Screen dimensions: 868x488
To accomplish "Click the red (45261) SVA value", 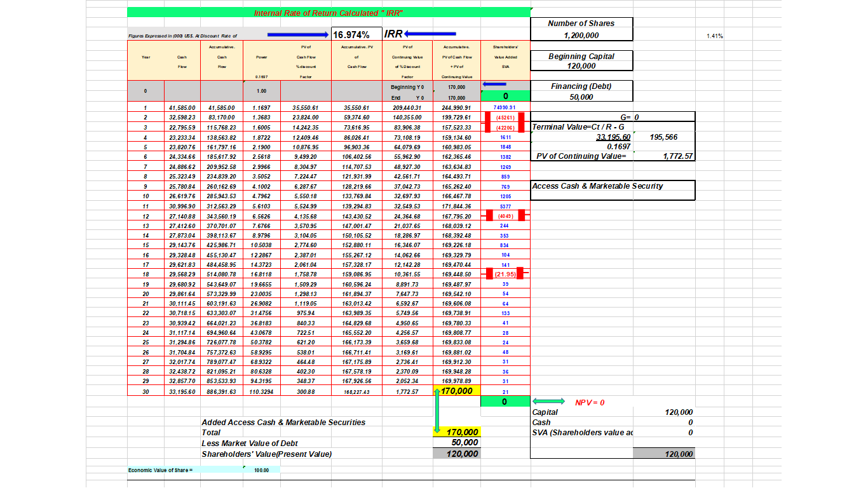I will 505,118.
